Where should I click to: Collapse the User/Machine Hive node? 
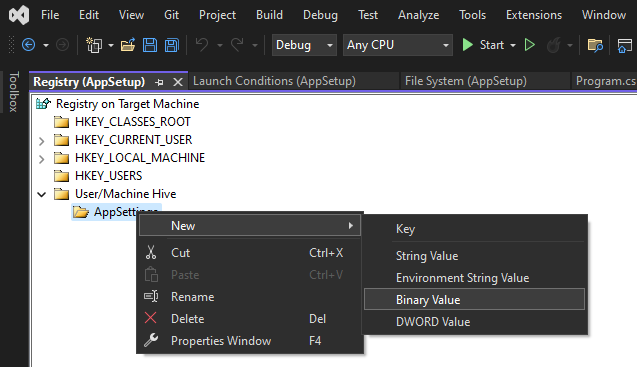(41, 194)
